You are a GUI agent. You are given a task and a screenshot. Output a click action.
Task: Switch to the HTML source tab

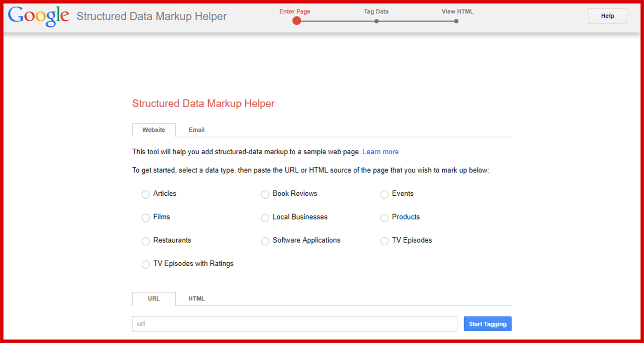pos(197,299)
